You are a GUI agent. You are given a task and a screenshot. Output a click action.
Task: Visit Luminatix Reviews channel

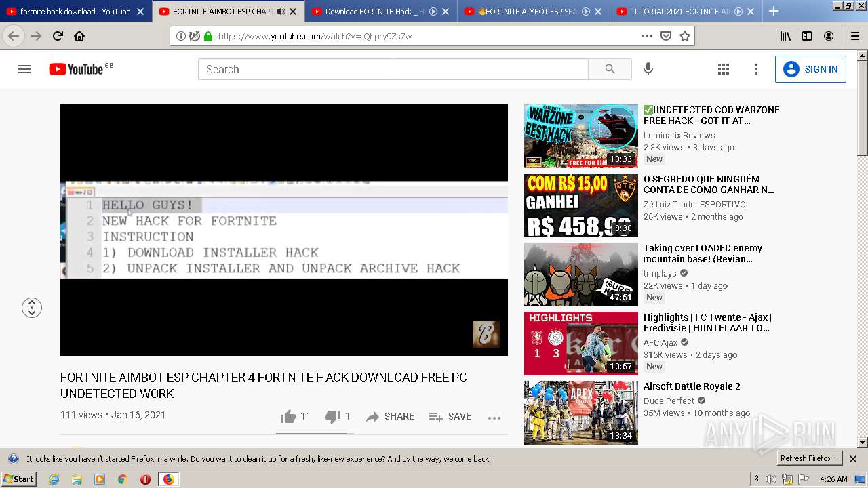pos(679,135)
